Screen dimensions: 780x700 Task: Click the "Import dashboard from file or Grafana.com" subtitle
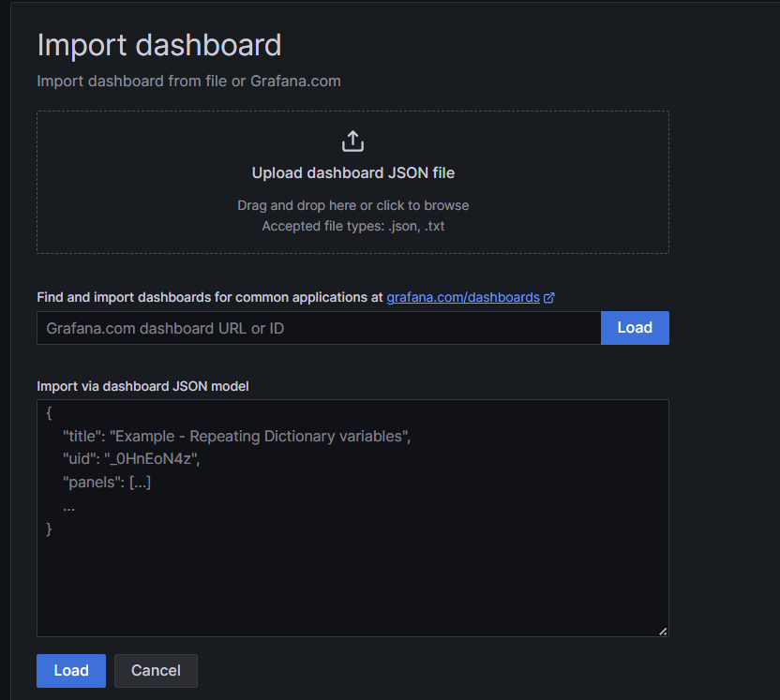coord(189,81)
